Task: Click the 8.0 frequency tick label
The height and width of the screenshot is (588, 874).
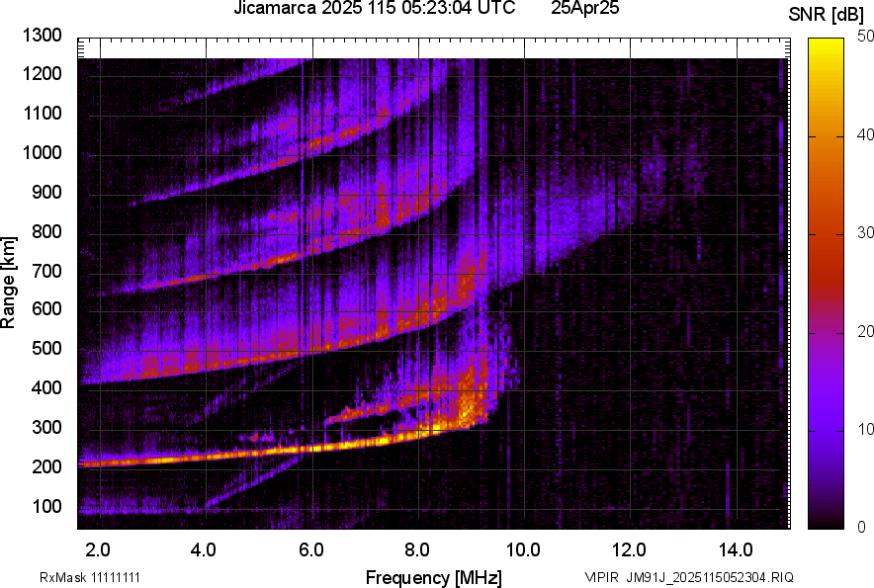Action: 417,550
